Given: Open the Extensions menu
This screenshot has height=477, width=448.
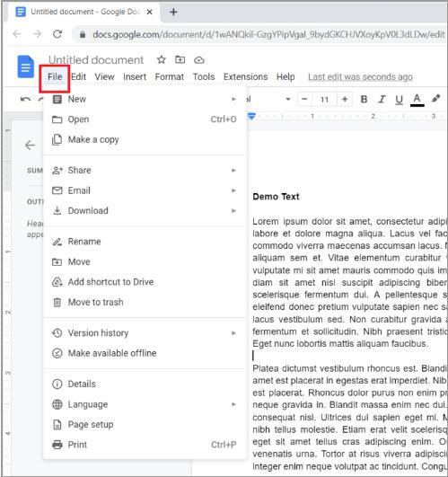Looking at the screenshot, I should click(246, 76).
